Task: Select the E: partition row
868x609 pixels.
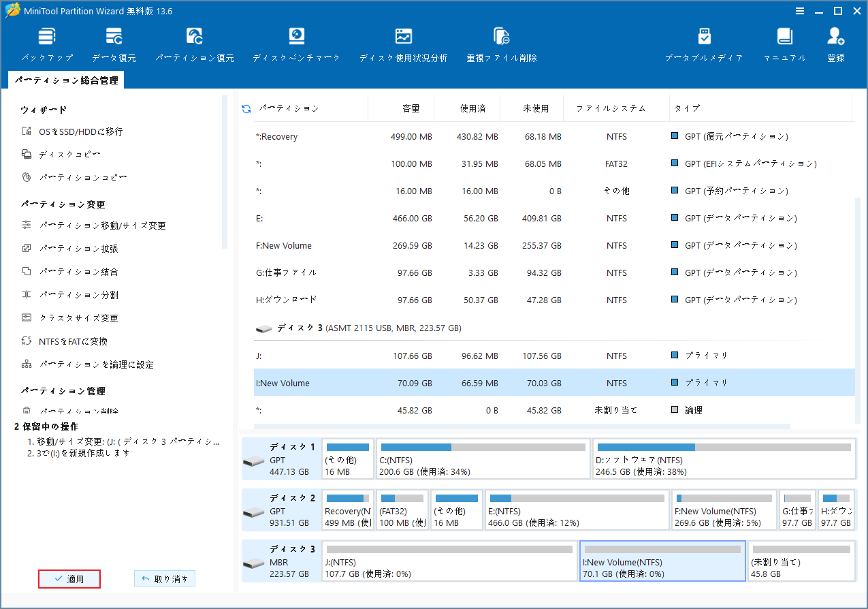Action: pos(554,219)
